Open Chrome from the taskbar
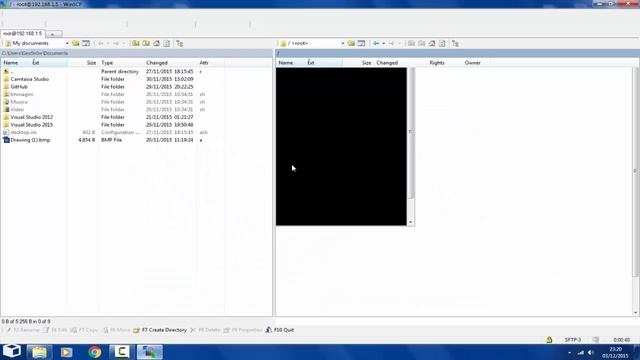Screen dimensions: 640x360 [x=94, y=352]
